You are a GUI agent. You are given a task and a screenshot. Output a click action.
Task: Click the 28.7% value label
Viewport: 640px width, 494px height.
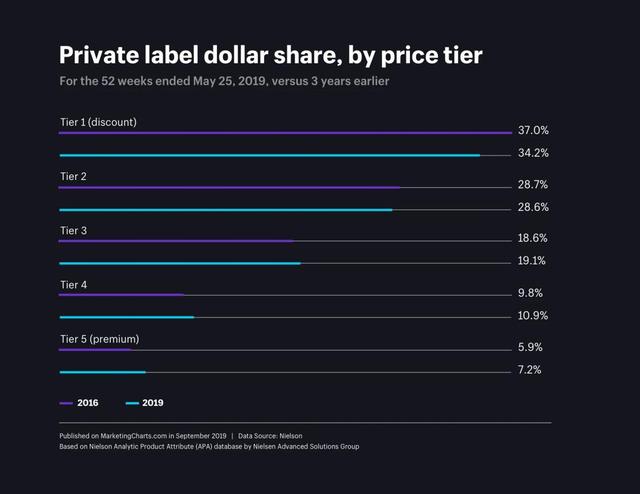(x=533, y=185)
